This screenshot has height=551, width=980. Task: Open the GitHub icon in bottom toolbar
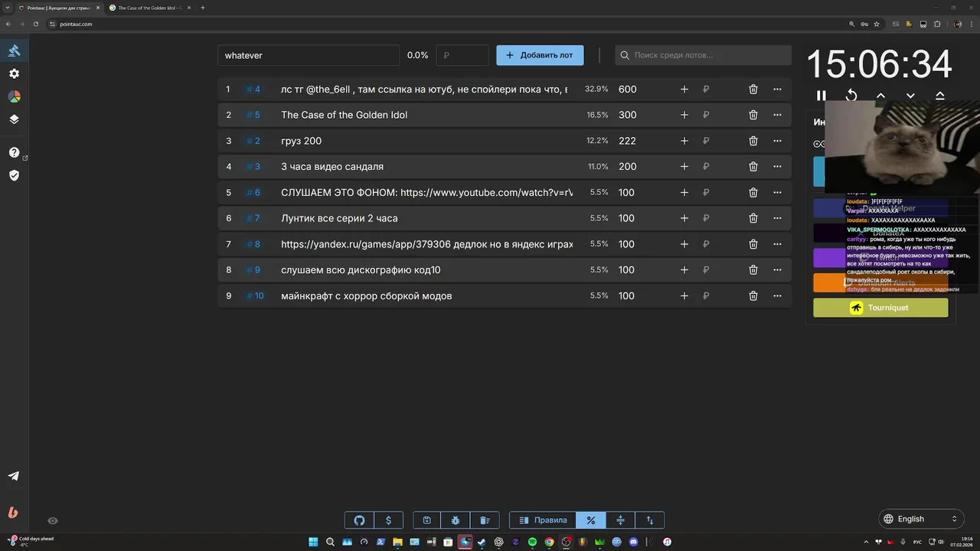(360, 520)
